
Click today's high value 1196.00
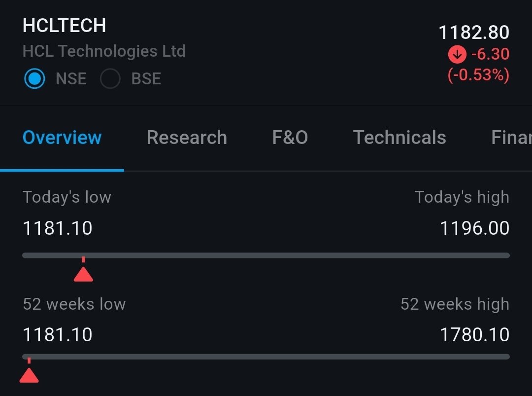point(475,228)
